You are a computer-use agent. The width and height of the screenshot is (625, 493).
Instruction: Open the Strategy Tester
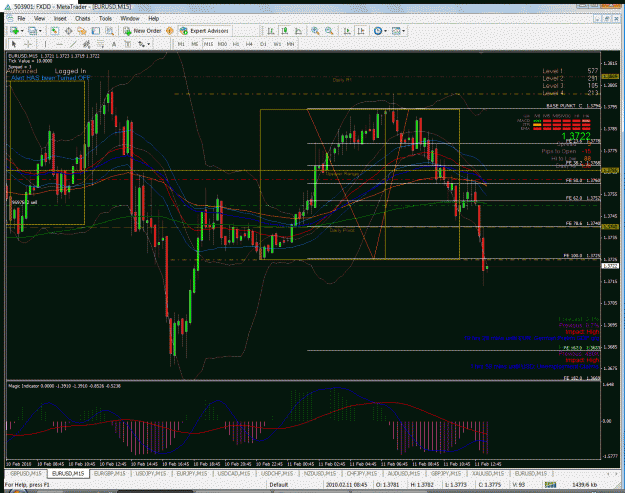tap(109, 31)
